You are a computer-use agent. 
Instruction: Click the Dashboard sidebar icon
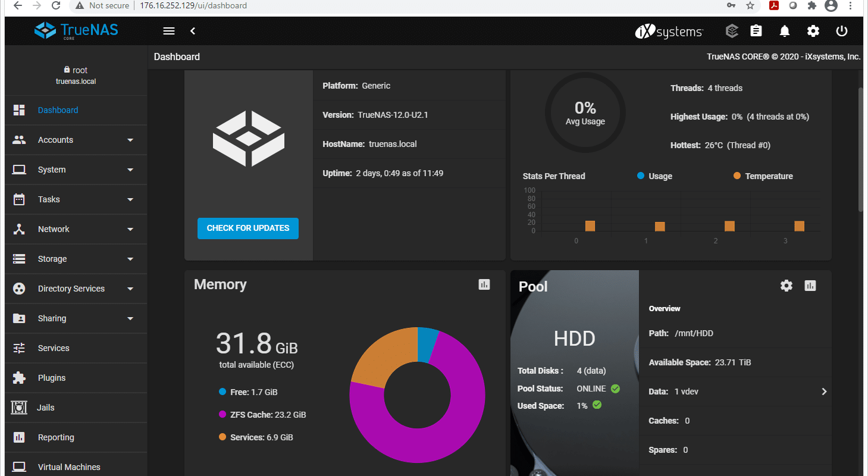(19, 110)
